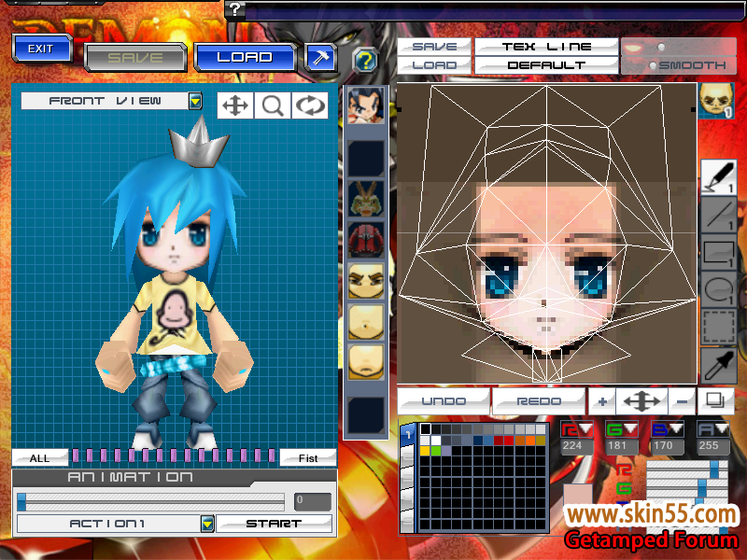The width and height of the screenshot is (747, 560).
Task: Click the ALL body parts button
Action: (40, 458)
